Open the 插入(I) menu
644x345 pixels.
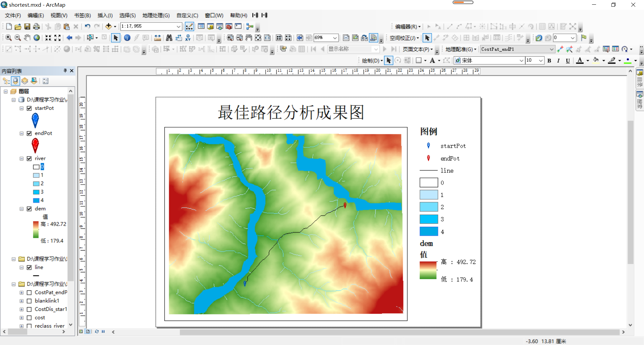coord(105,15)
